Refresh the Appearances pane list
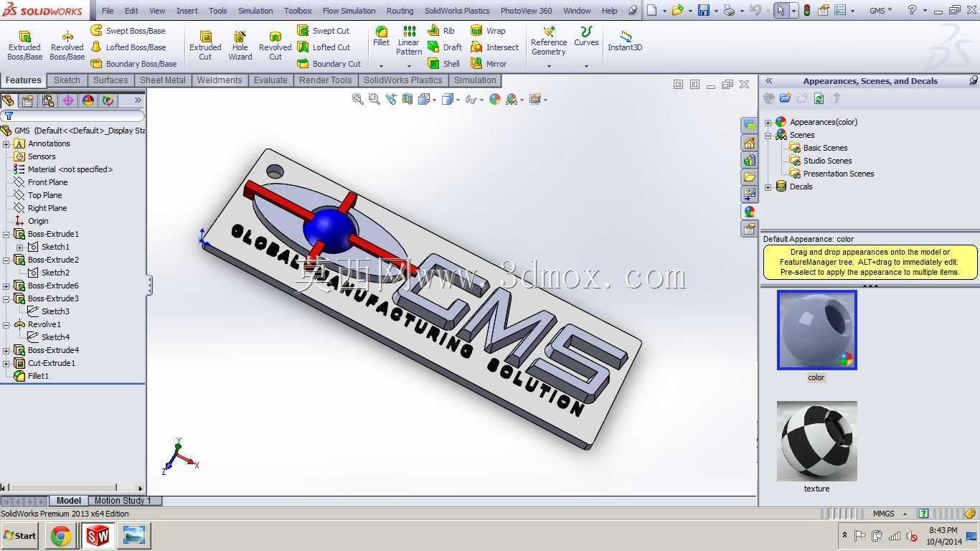This screenshot has height=551, width=980. (819, 98)
